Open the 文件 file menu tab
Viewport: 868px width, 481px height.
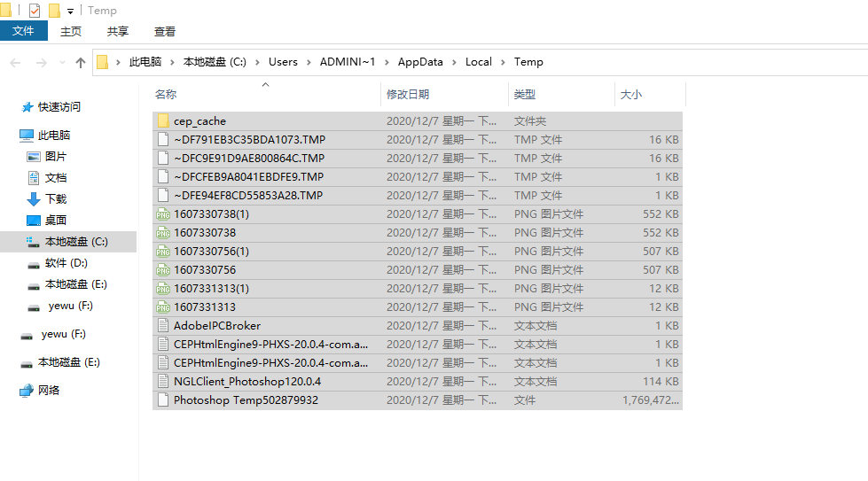24,31
